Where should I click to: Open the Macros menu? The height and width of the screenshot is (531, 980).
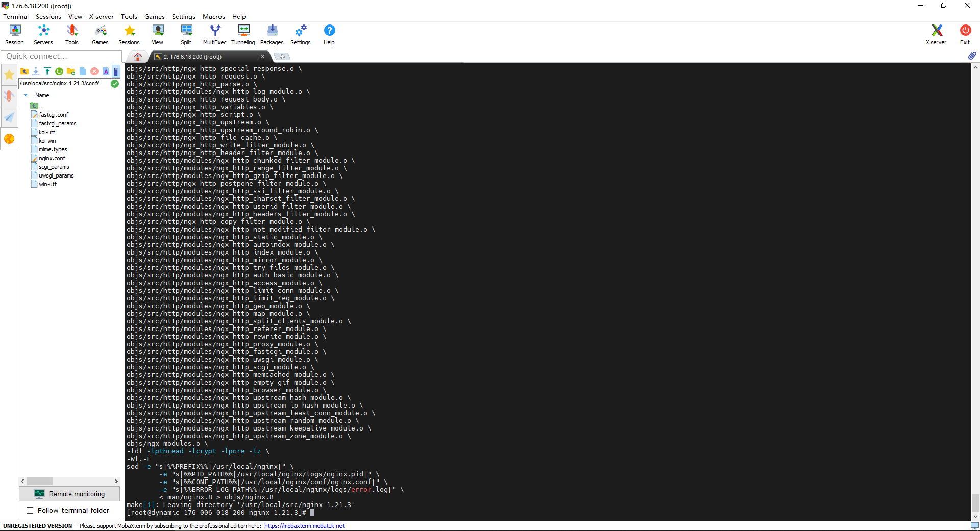(214, 17)
